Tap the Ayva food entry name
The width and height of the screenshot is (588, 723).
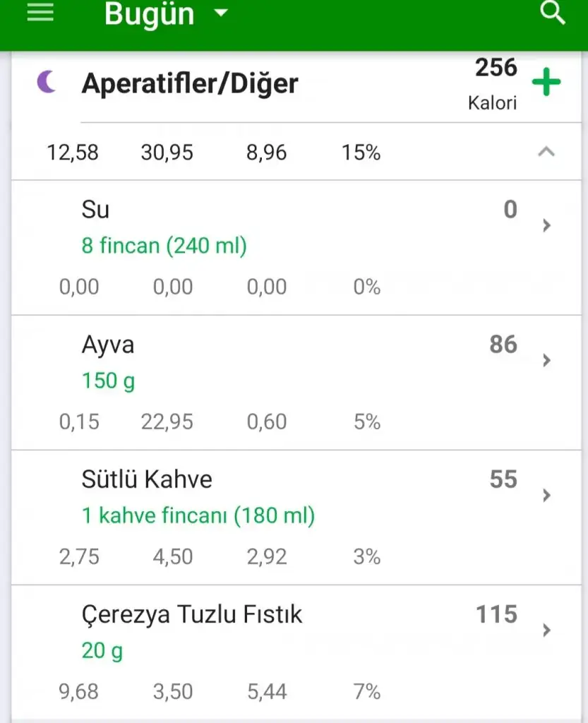coord(108,345)
